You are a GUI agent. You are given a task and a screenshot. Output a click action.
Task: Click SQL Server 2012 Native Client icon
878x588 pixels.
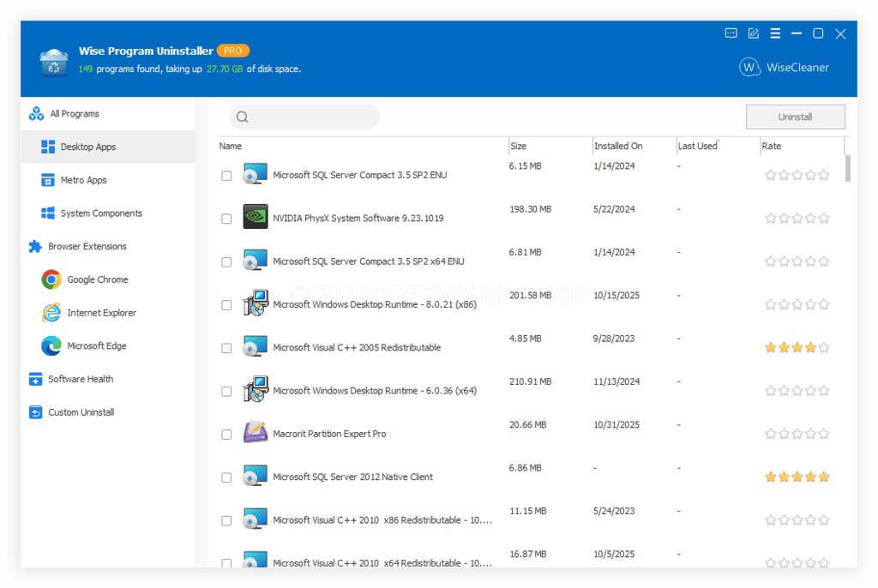256,476
